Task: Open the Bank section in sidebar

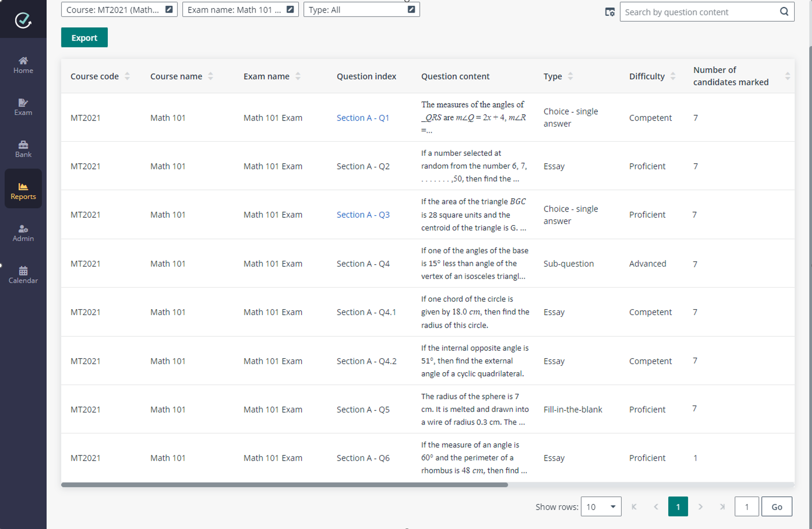Action: (x=23, y=149)
